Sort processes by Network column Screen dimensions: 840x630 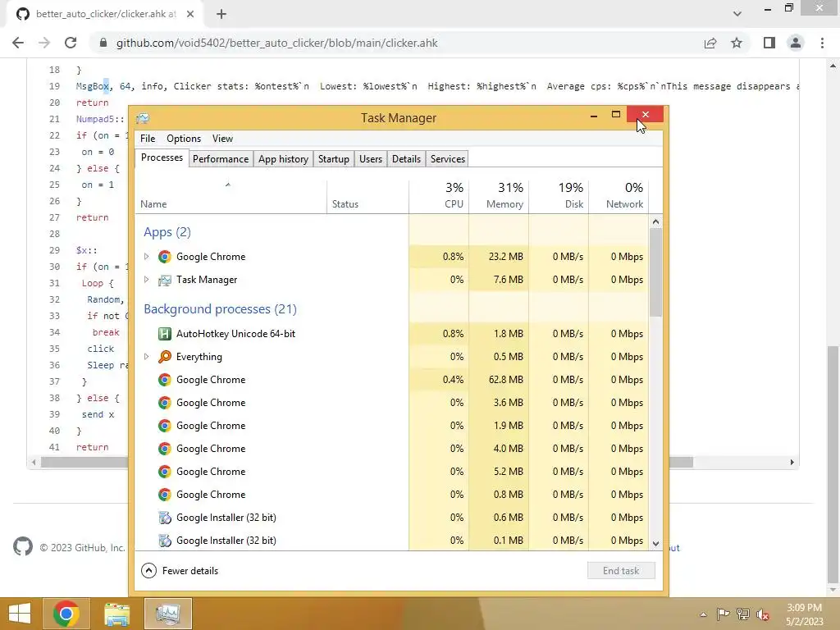(x=619, y=196)
